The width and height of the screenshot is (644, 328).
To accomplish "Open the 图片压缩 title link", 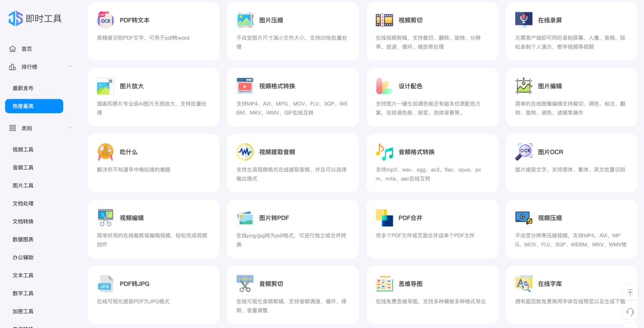I will click(x=271, y=20).
